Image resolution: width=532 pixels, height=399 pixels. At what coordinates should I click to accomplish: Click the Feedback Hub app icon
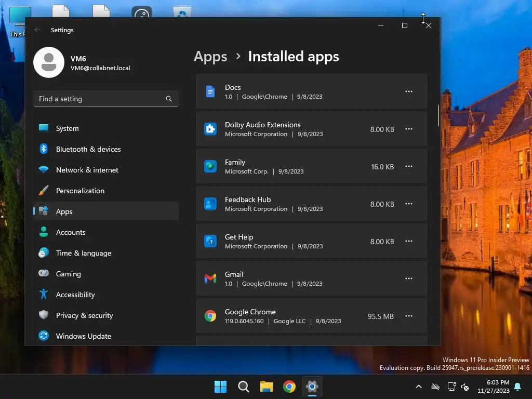210,204
